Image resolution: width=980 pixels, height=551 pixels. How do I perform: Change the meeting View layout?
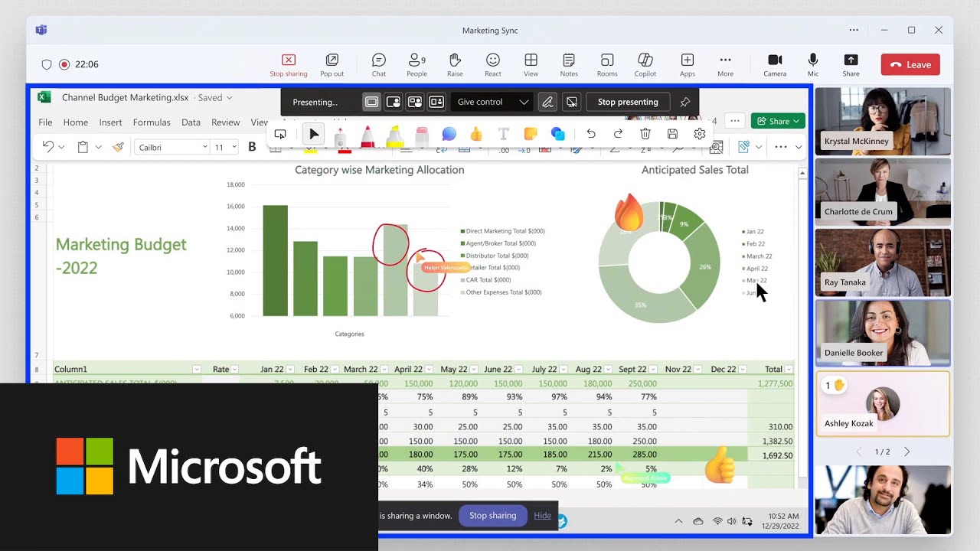pyautogui.click(x=531, y=65)
